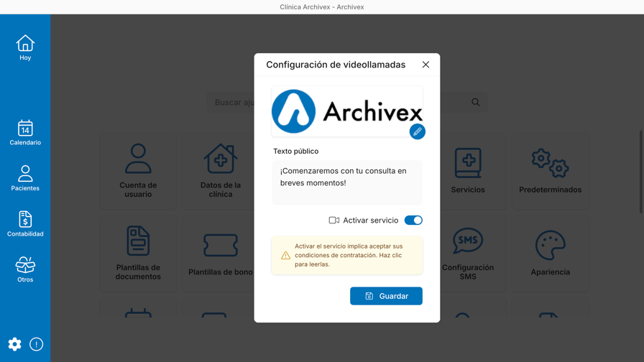Open Plantillas de bonos card
Image resolution: width=644 pixels, height=362 pixels.
219,254
